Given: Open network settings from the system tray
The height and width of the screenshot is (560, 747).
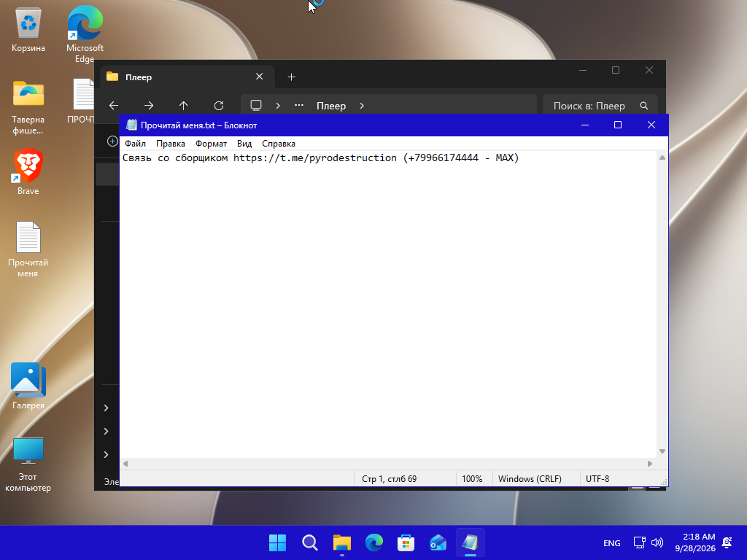Looking at the screenshot, I should point(639,542).
